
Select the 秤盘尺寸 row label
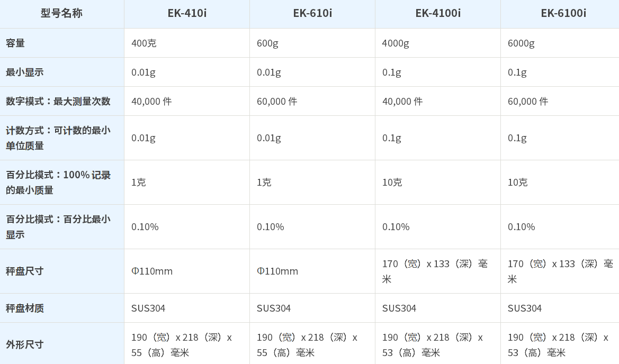point(25,271)
